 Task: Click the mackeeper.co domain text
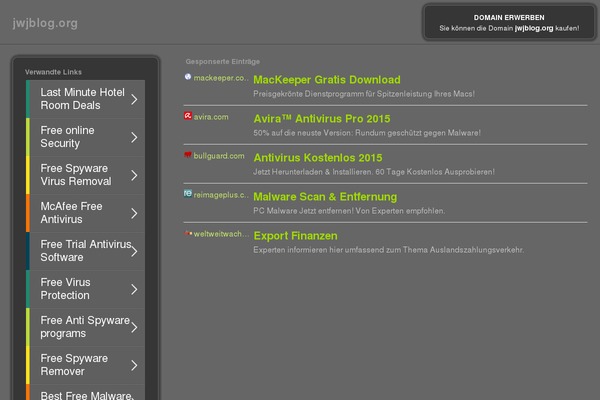pos(221,78)
